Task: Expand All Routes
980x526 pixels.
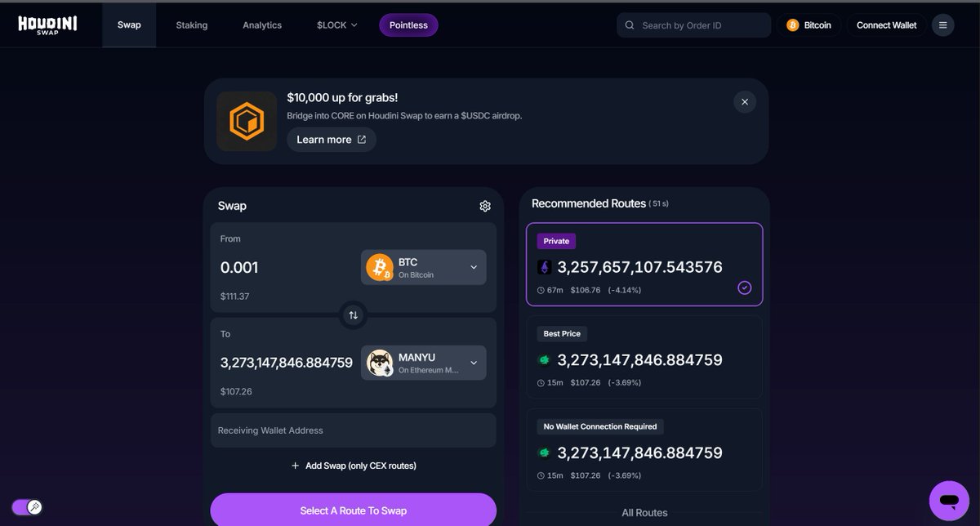Action: point(644,513)
